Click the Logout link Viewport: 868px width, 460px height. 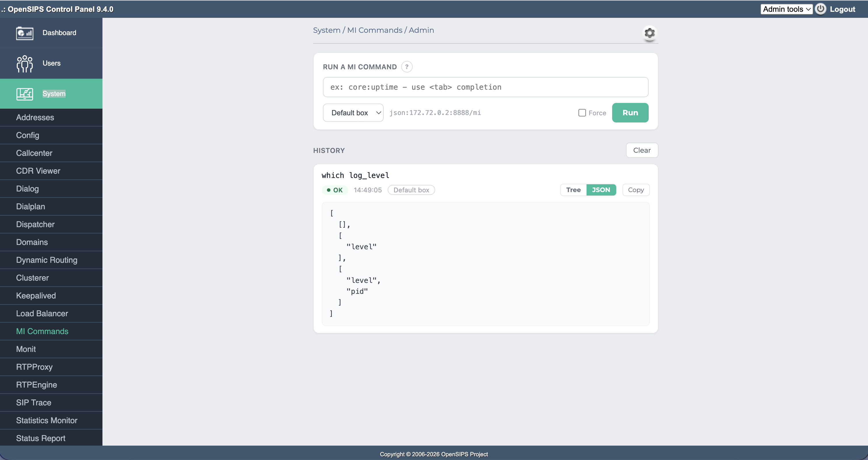click(842, 9)
